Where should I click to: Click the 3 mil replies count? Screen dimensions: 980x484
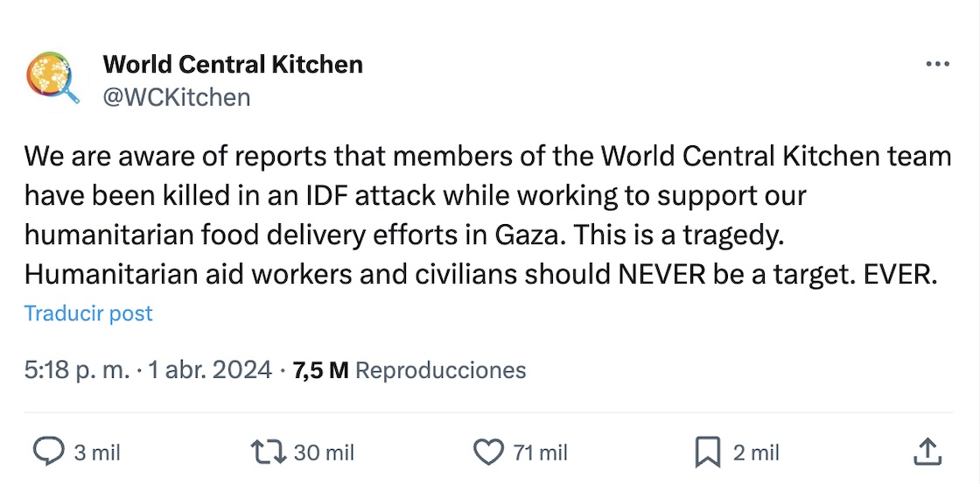[97, 452]
